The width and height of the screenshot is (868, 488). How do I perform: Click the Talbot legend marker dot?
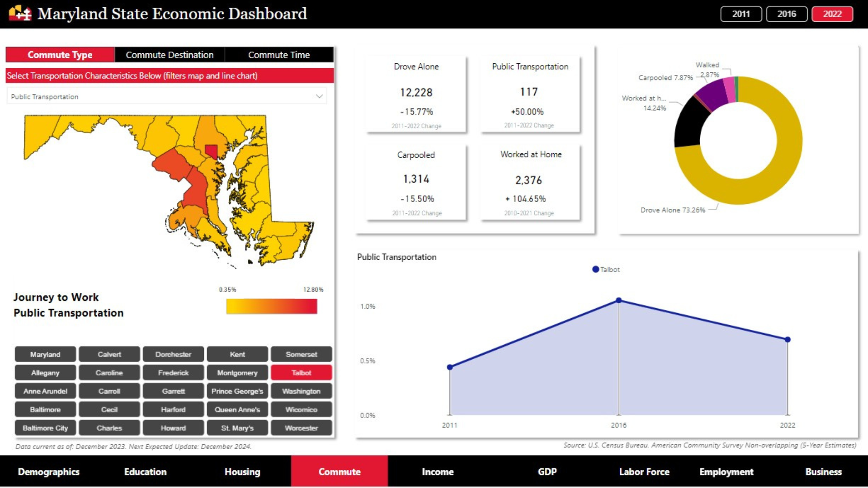(595, 269)
